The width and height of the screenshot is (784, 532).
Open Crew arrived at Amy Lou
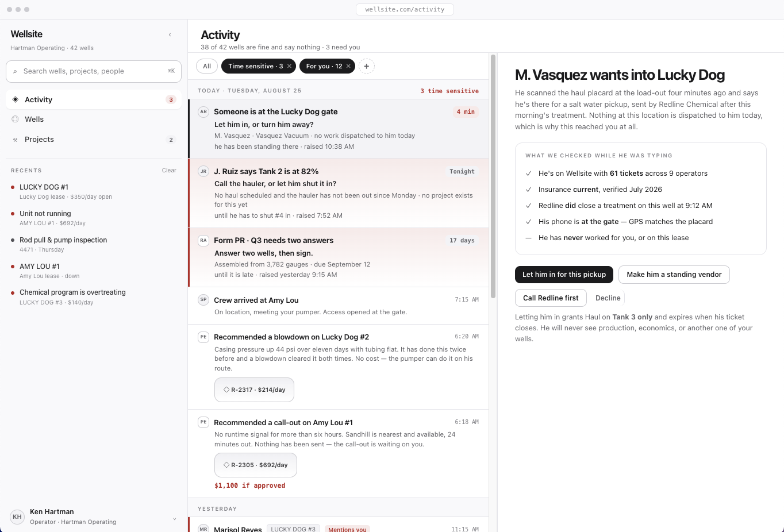coord(339,306)
